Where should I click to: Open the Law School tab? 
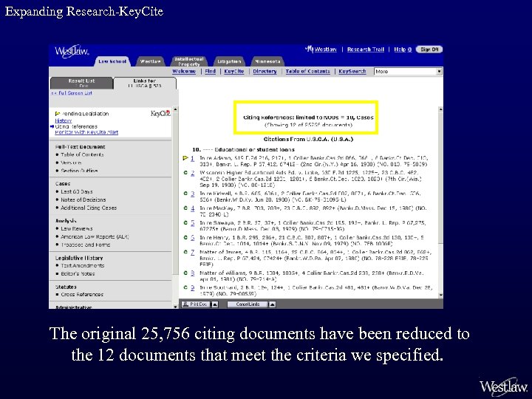point(112,61)
